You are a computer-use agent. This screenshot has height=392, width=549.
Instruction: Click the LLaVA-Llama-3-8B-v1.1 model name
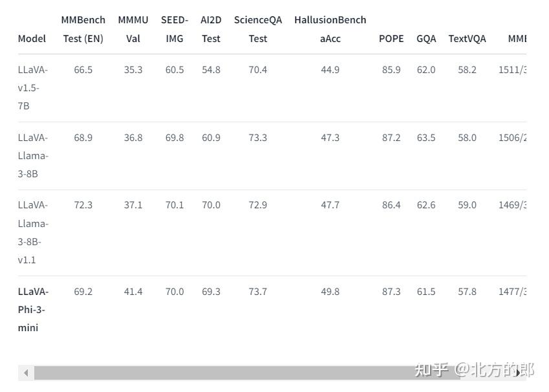click(x=32, y=232)
